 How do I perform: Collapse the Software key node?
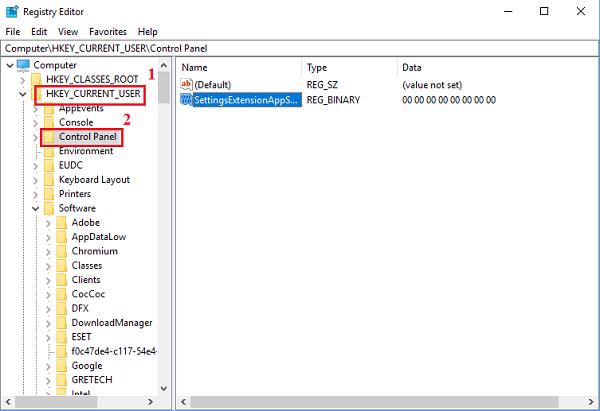(36, 208)
